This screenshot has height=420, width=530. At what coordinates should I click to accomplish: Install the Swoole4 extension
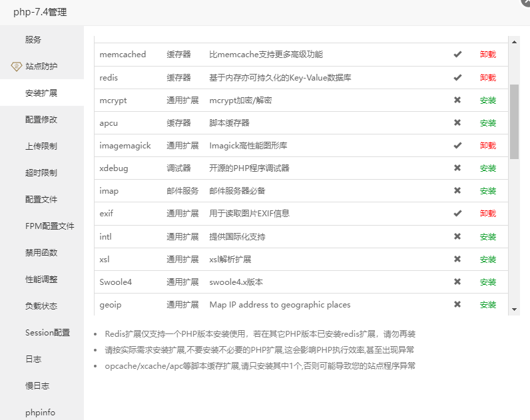[488, 282]
